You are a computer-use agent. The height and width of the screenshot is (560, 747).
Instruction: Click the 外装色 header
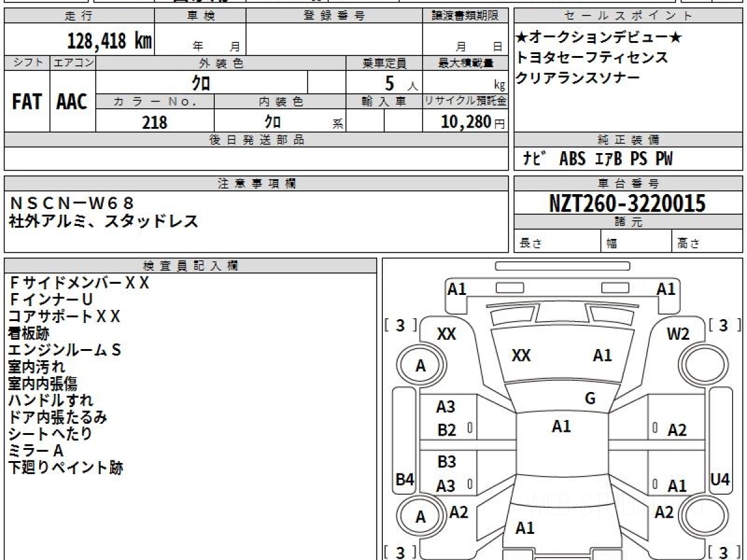(x=221, y=63)
